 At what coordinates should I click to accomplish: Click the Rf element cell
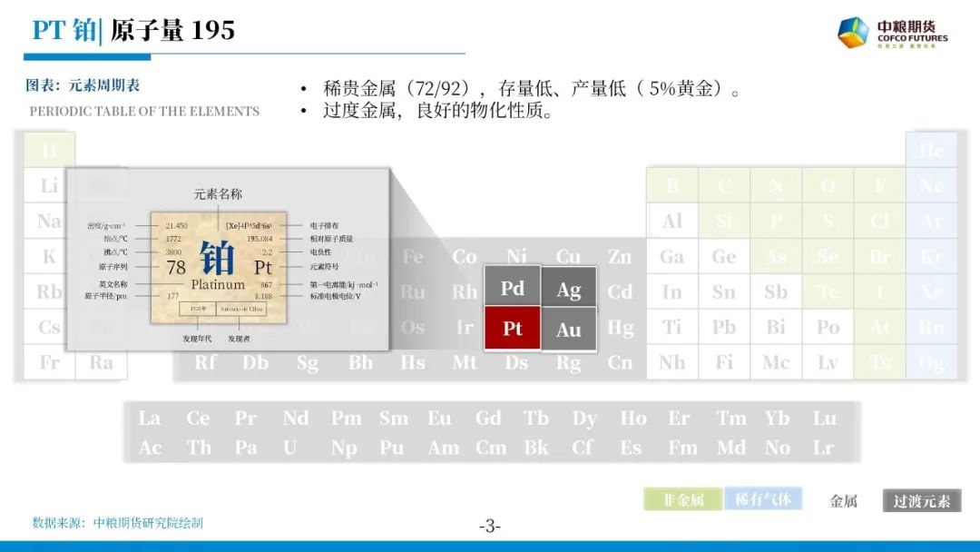click(x=205, y=362)
